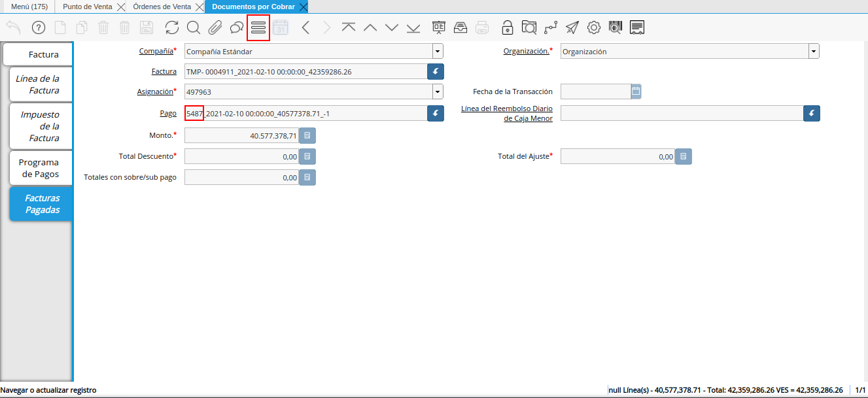This screenshot has width=868, height=398.
Task: Switch to the Órdenes de Venta tab
Action: coord(162,7)
